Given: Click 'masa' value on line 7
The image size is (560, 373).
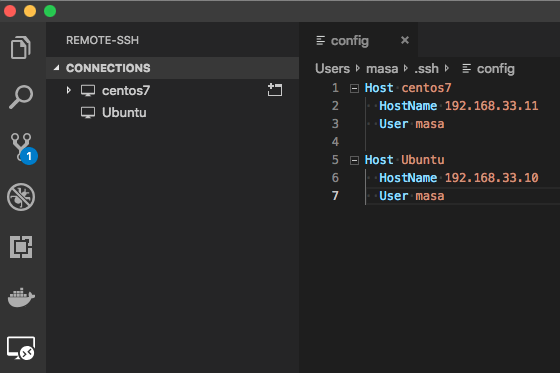Looking at the screenshot, I should tap(430, 196).
